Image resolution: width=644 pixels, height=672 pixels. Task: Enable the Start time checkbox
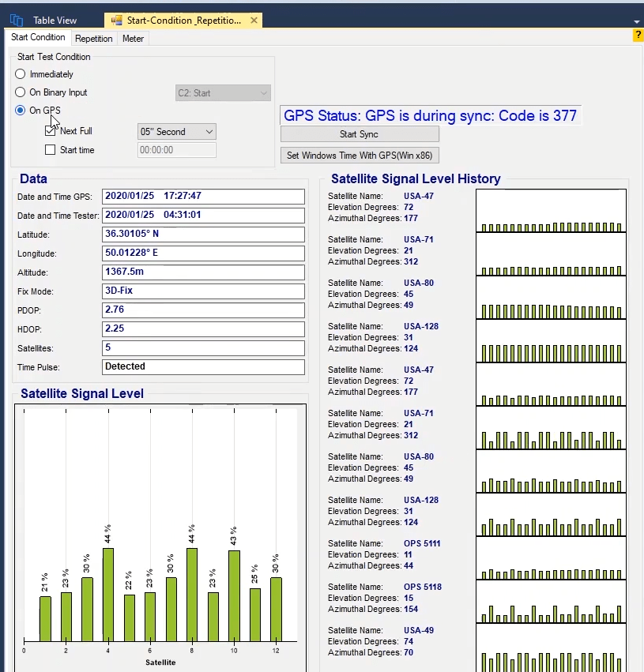coord(51,150)
